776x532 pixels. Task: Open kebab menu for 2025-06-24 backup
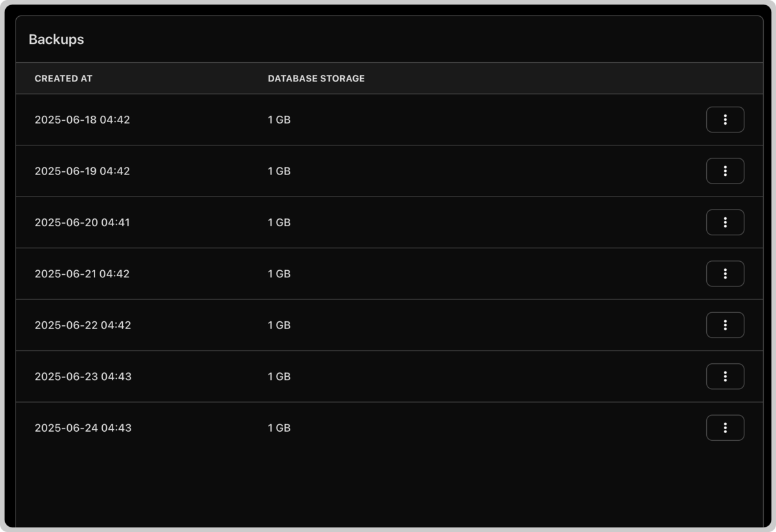pos(725,428)
